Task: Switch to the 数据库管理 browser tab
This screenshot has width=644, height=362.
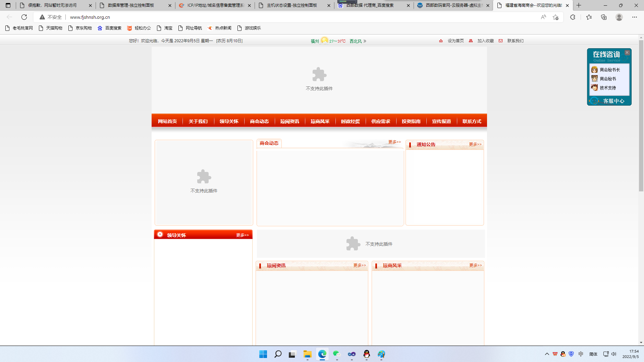Action: click(x=131, y=5)
